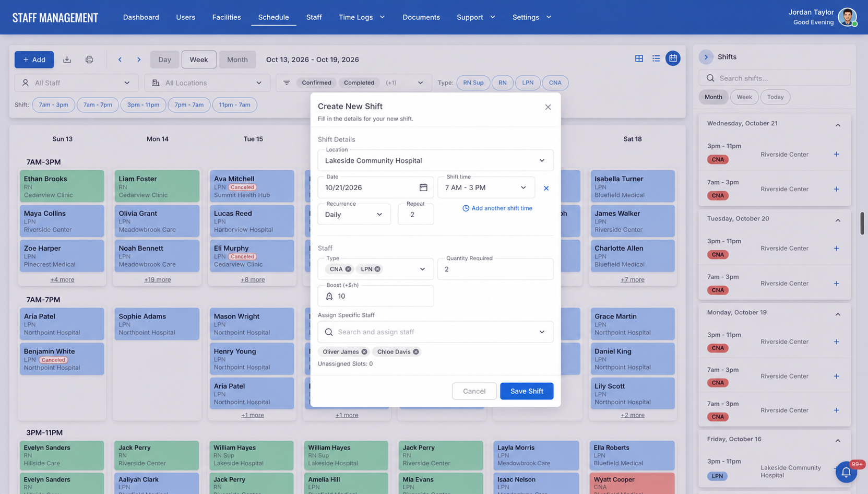Click the download schedule icon
This screenshot has height=494, width=868.
click(67, 60)
